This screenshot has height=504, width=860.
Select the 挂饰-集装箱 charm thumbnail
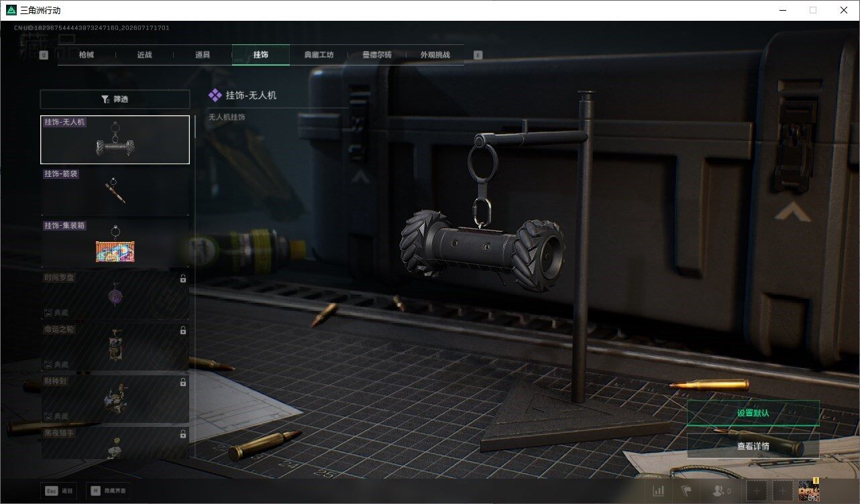point(115,243)
